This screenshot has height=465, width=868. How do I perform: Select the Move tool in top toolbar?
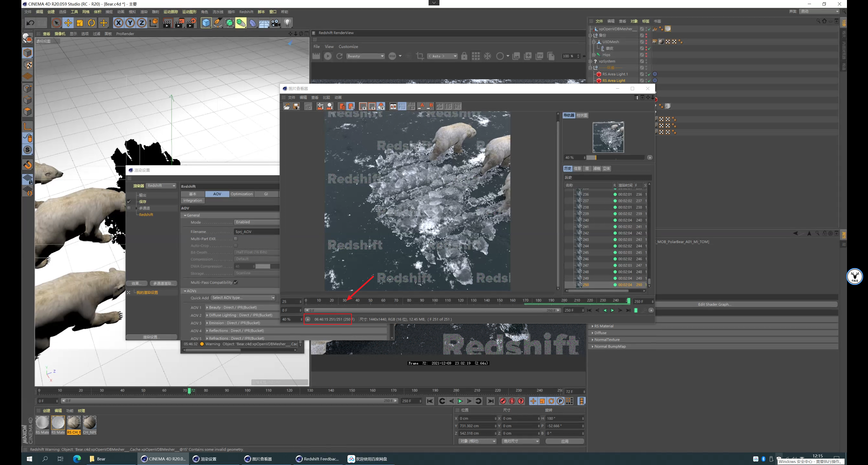click(68, 23)
